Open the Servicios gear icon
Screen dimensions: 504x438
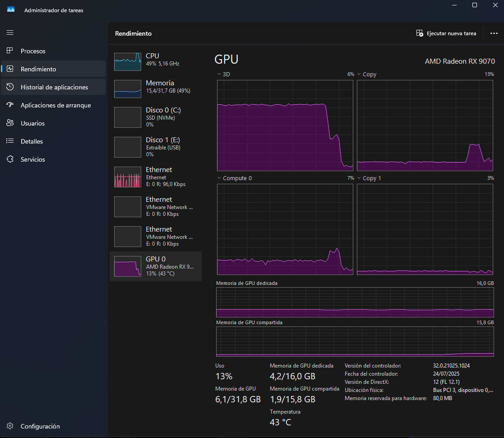pyautogui.click(x=10, y=159)
